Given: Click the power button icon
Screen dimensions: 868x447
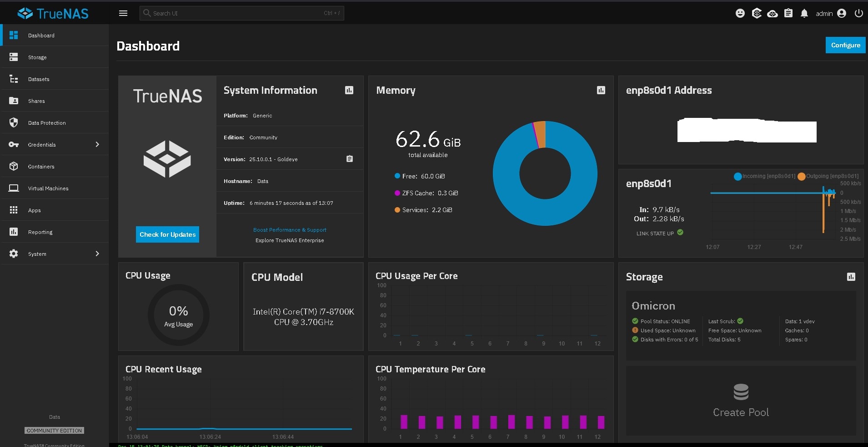Looking at the screenshot, I should (x=858, y=13).
